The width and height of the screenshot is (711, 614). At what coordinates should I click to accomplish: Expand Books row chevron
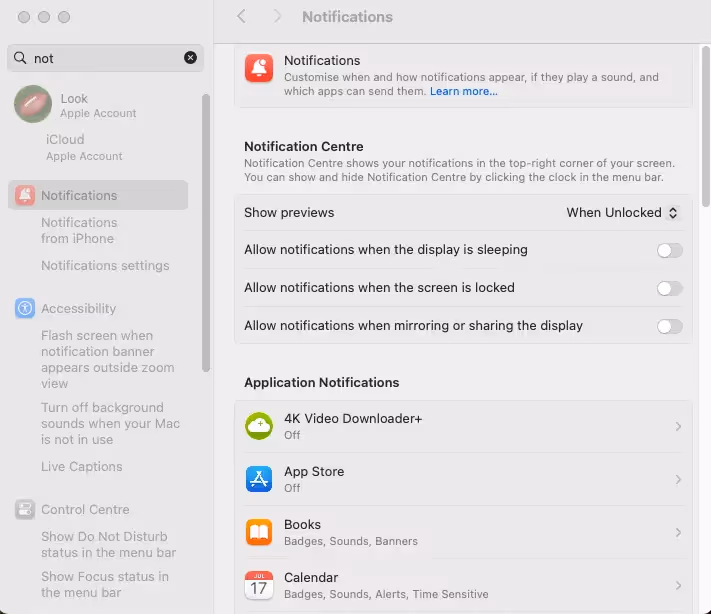678,532
